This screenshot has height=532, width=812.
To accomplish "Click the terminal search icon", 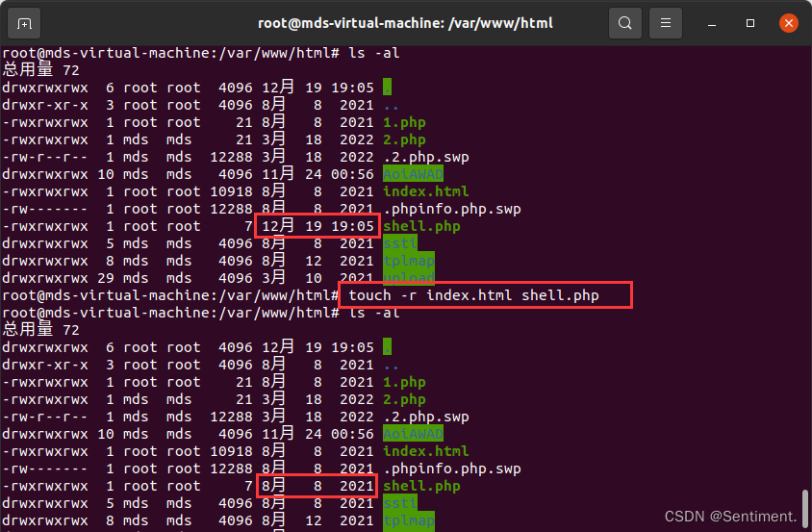I will pyautogui.click(x=624, y=23).
